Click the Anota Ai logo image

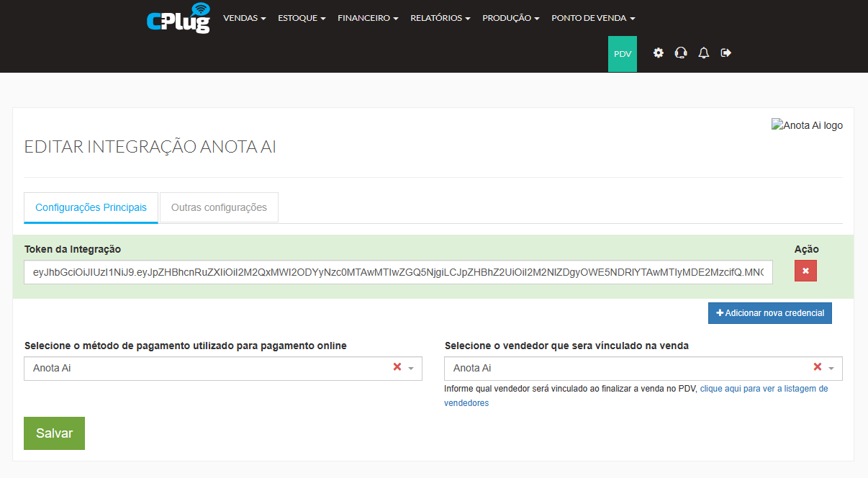click(807, 125)
